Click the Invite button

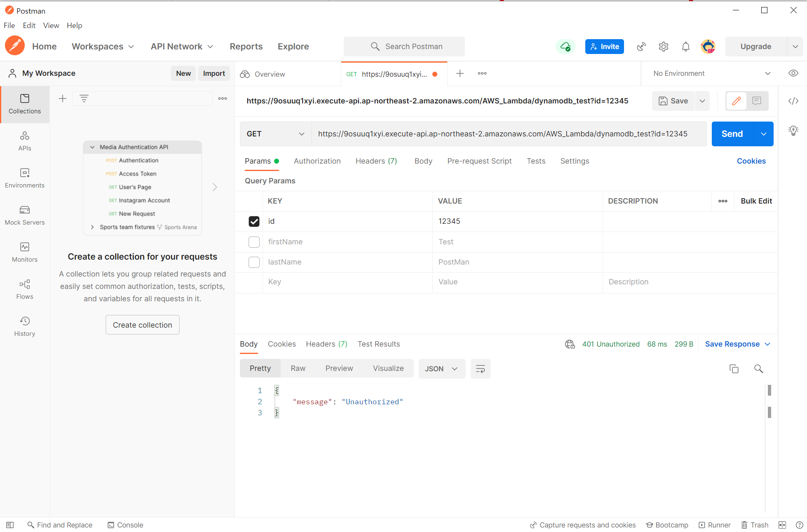pyautogui.click(x=604, y=47)
